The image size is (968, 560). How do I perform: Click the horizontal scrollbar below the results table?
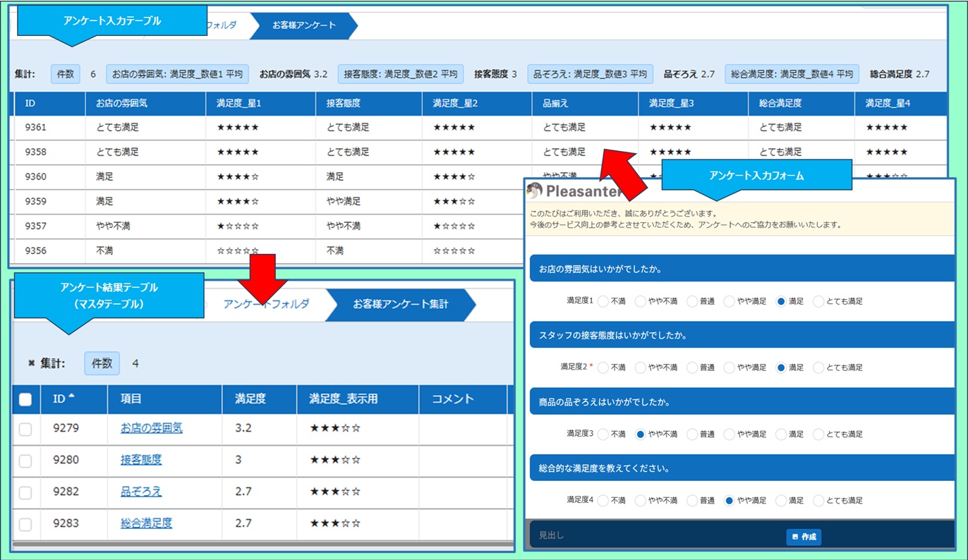(x=261, y=544)
